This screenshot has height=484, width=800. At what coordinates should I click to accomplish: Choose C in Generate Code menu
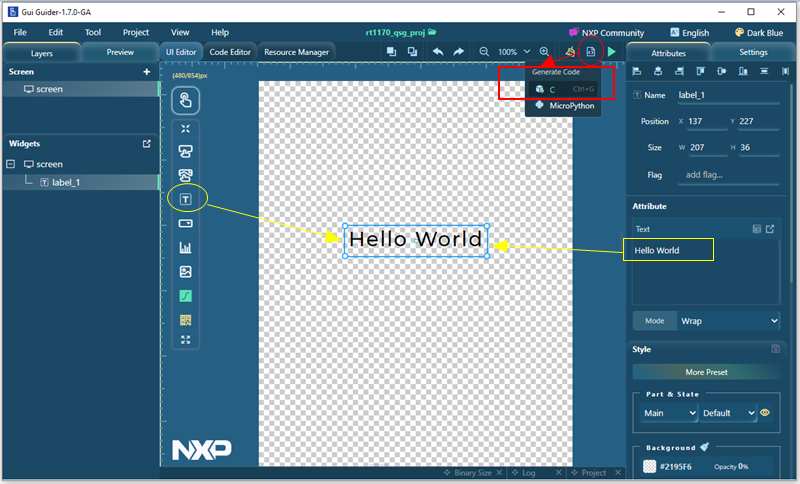coord(564,89)
